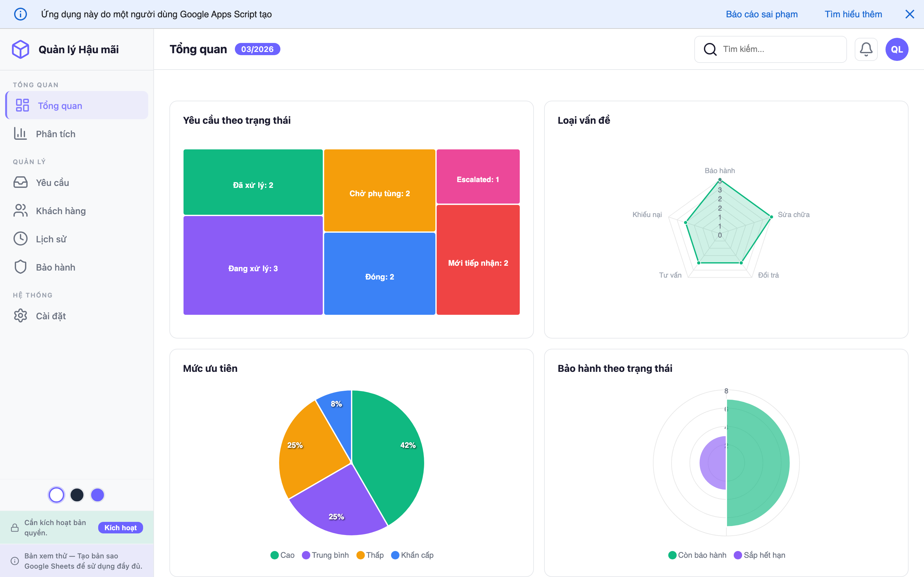Screen dimensions: 924x577
Task: Go to Phân tích page
Action: click(x=56, y=134)
